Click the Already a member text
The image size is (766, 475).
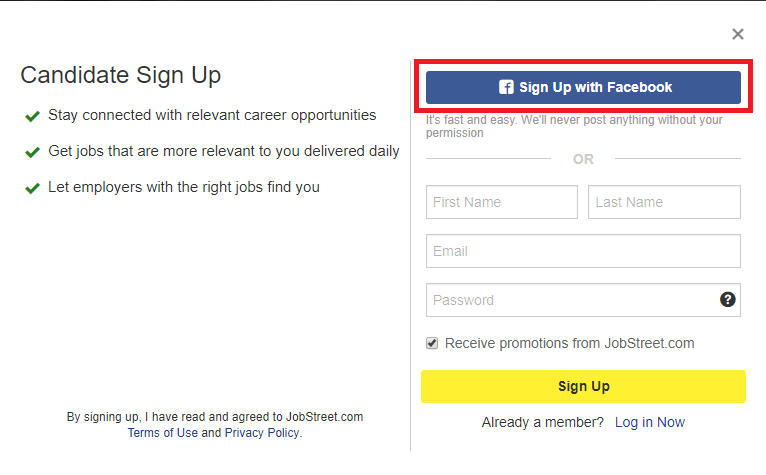click(x=543, y=422)
